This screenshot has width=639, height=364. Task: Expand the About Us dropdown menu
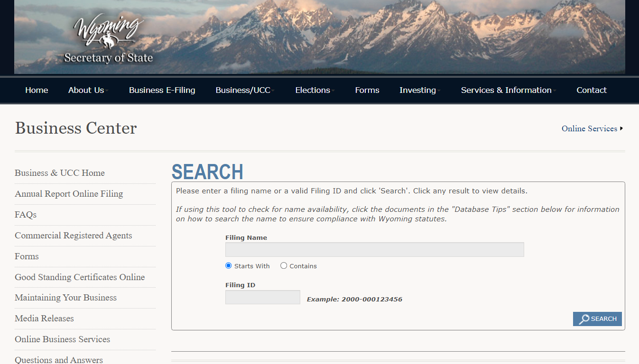coord(88,90)
